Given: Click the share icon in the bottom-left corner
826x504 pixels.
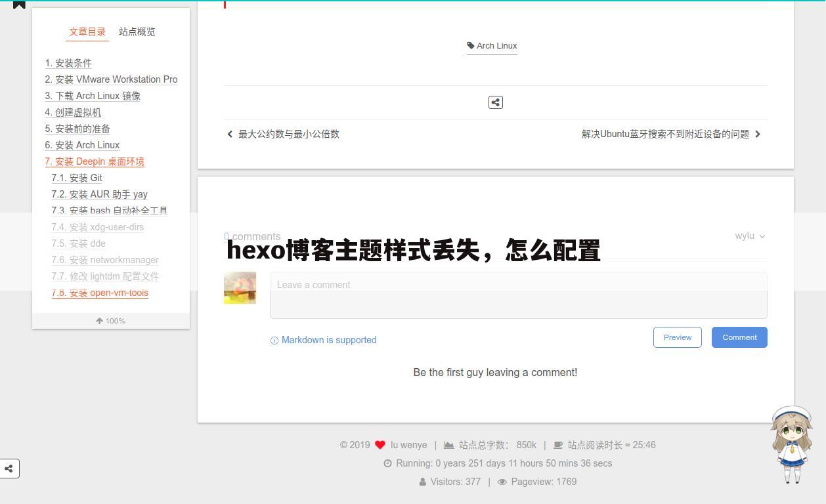Looking at the screenshot, I should 9,469.
